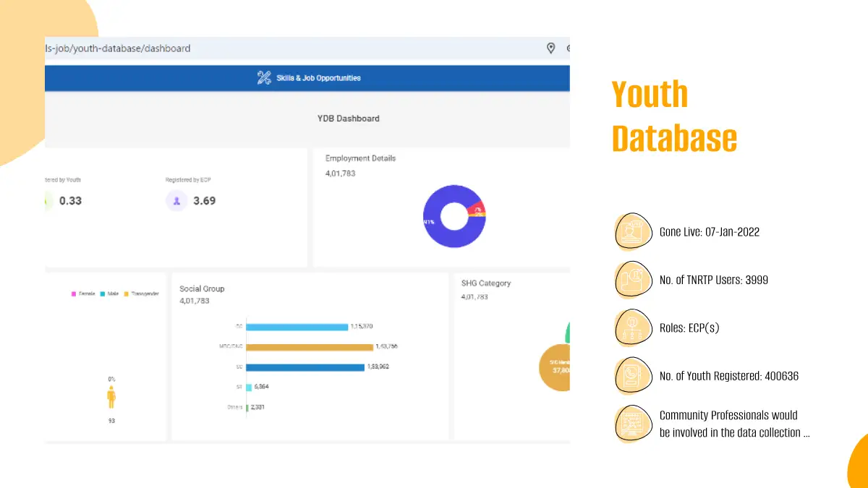Click the Skills & Job Opportunities tools icon
This screenshot has width=868, height=488.
pos(264,78)
